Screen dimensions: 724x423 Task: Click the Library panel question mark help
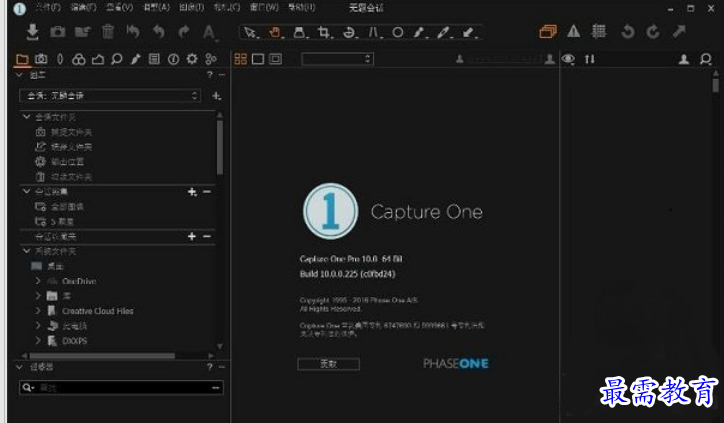(x=210, y=75)
